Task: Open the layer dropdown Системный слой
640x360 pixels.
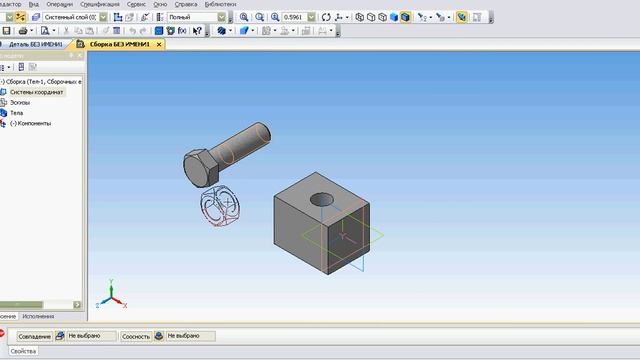Action: [103, 17]
